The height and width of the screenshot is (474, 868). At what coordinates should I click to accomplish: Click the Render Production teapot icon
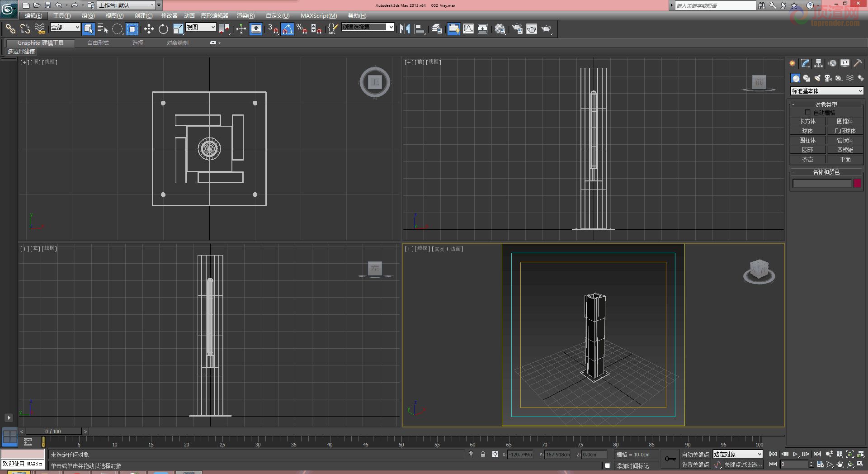click(547, 29)
